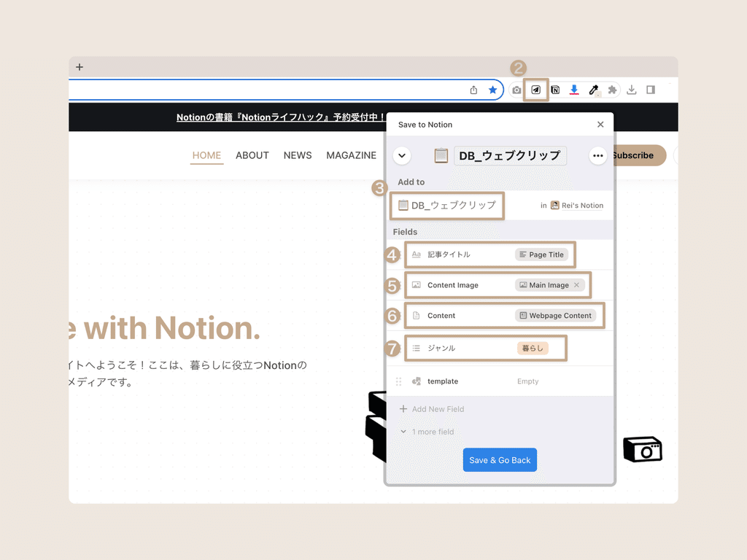747x560 pixels.
Task: Close the Save to Notion popup
Action: [x=600, y=124]
